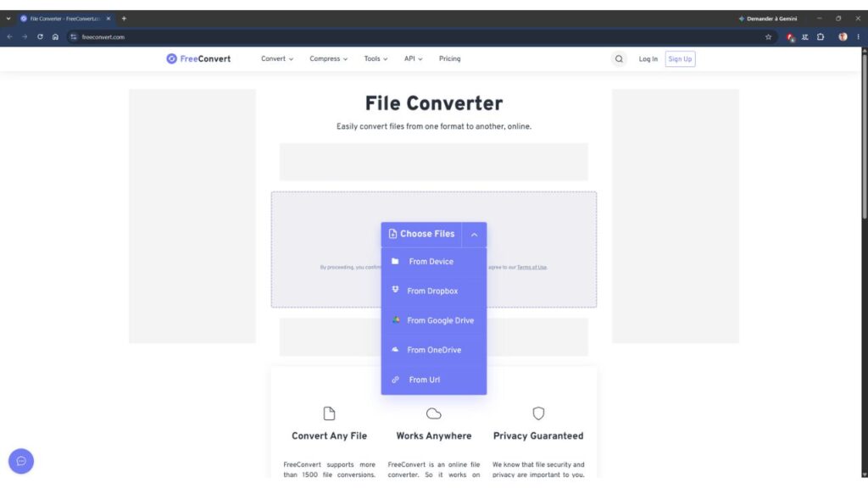Open the search magnifier icon
Viewport: 868px width, 488px height.
(x=619, y=58)
